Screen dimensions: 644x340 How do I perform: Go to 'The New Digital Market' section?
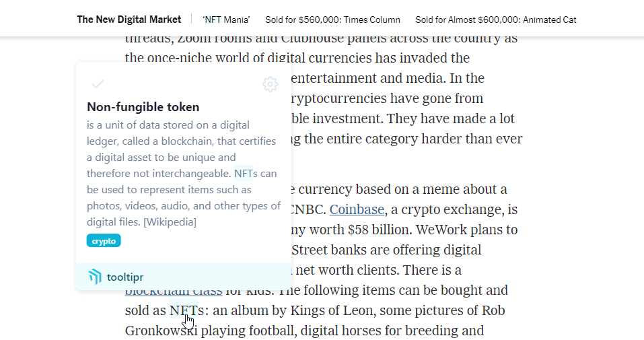click(129, 20)
